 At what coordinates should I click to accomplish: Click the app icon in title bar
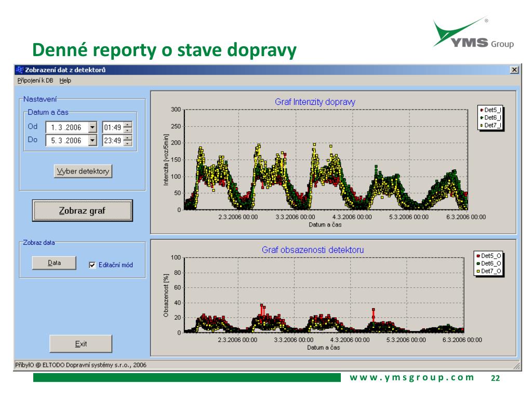(19, 70)
